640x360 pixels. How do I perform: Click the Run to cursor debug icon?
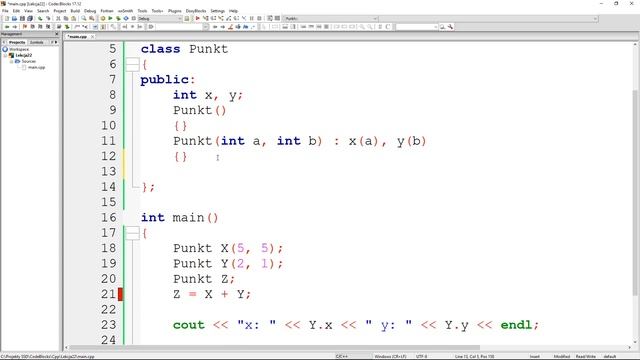pos(205,18)
